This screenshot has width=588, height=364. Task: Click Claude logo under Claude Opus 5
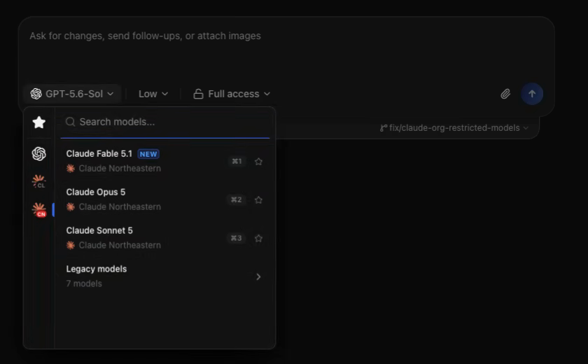click(71, 207)
